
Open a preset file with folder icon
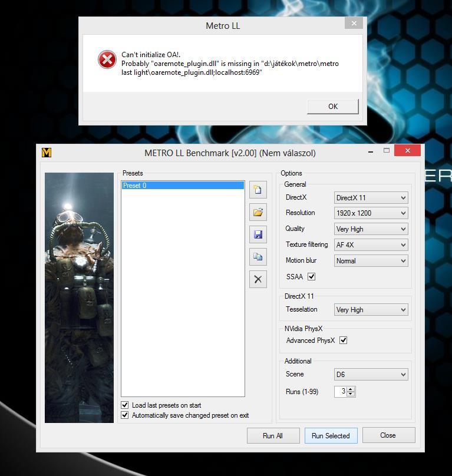coord(258,212)
